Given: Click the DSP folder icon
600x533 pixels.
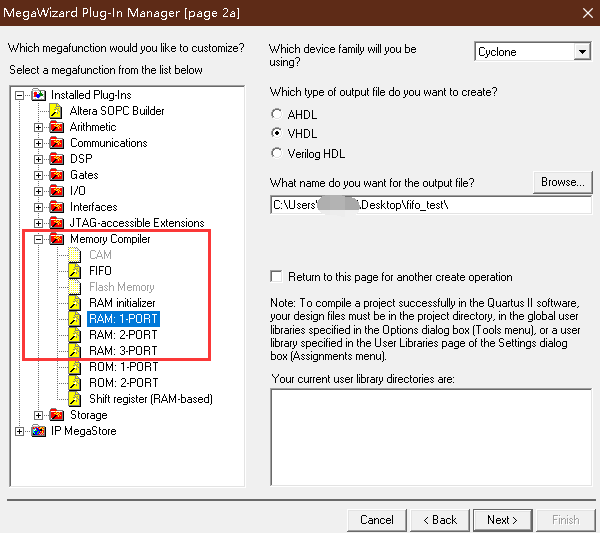Looking at the screenshot, I should click(57, 159).
